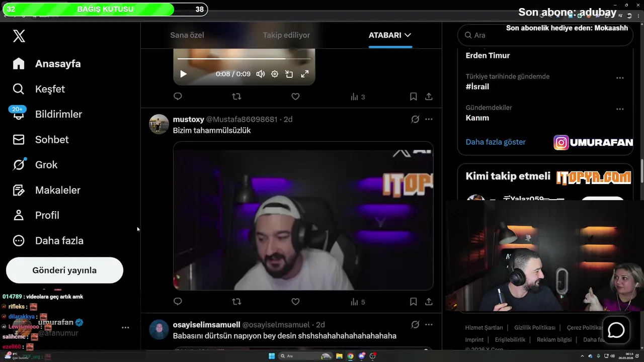Open more options on osayiselimsamuell post
Image resolution: width=644 pixels, height=362 pixels.
[x=429, y=325]
